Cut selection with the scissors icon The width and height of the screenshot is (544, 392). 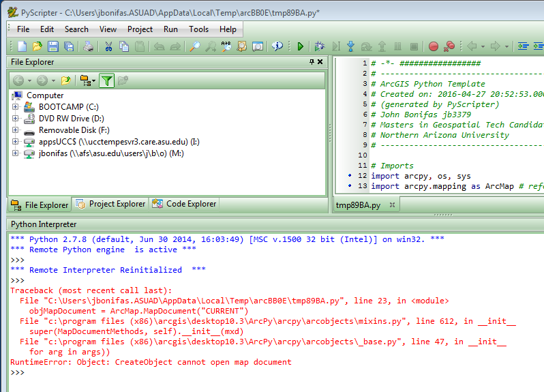pos(108,46)
